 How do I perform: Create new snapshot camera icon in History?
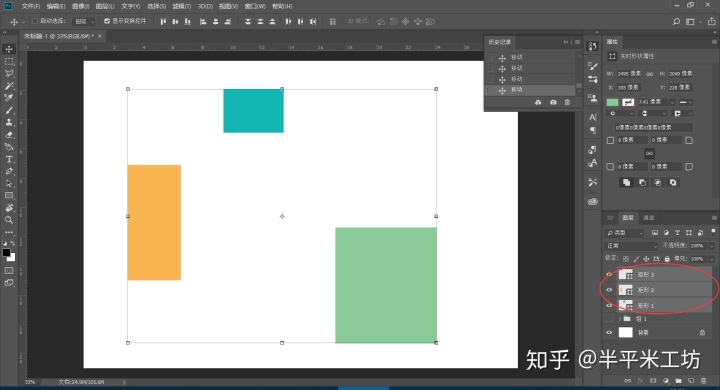[553, 102]
